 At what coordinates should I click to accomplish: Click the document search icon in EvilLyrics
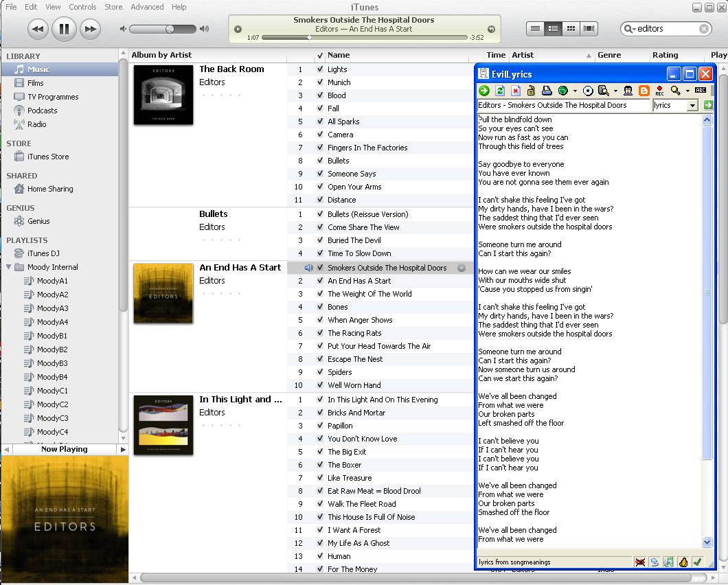pos(604,91)
